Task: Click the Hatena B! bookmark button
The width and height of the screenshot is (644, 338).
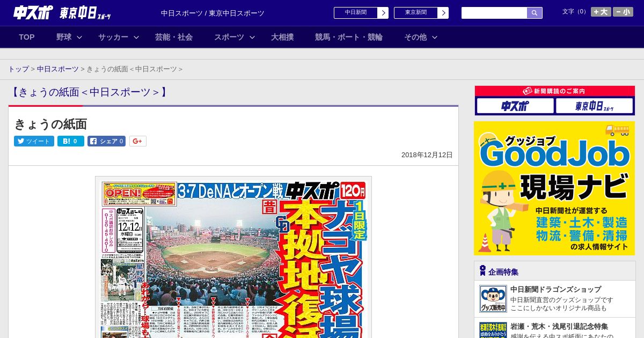Action: [71, 141]
